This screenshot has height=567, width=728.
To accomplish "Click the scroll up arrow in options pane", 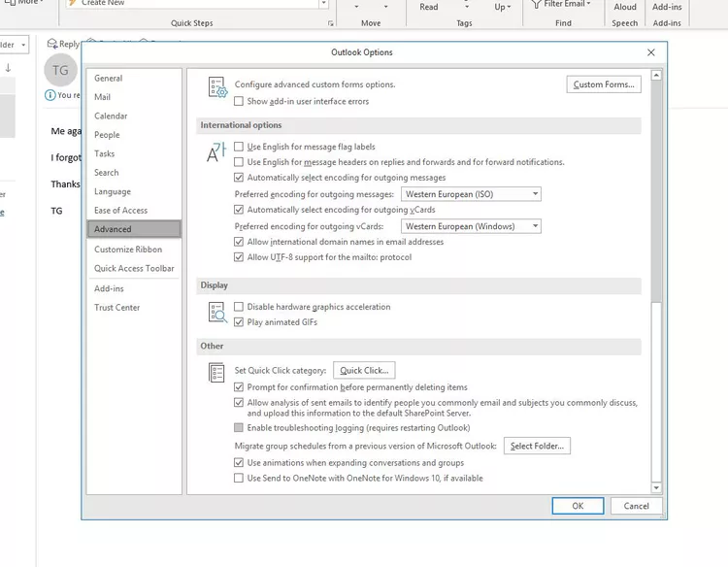I will pyautogui.click(x=656, y=75).
